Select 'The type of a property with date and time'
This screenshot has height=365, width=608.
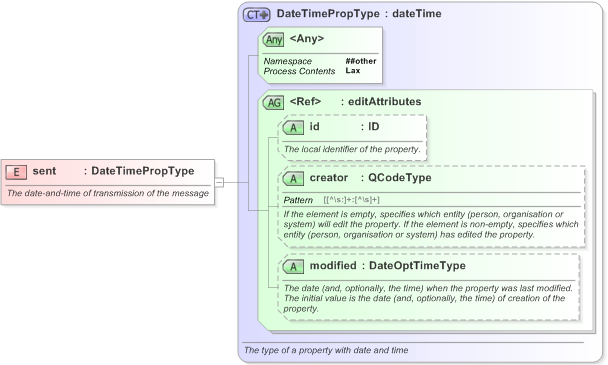326,350
